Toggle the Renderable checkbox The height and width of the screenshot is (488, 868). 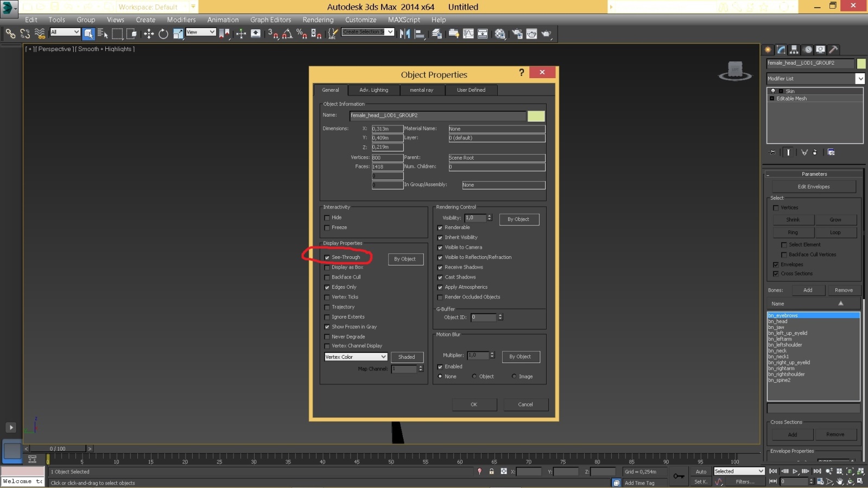[440, 228]
